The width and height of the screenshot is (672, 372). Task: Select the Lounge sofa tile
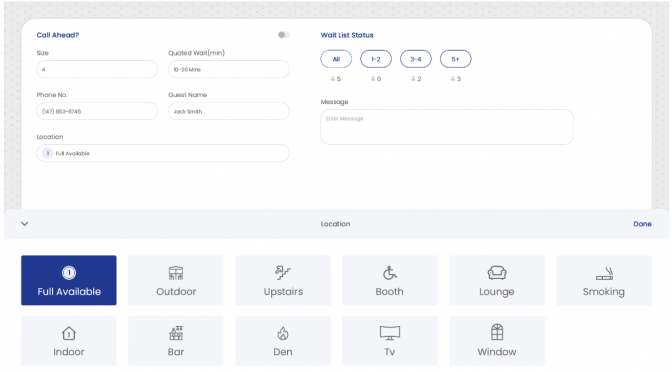[x=497, y=280]
